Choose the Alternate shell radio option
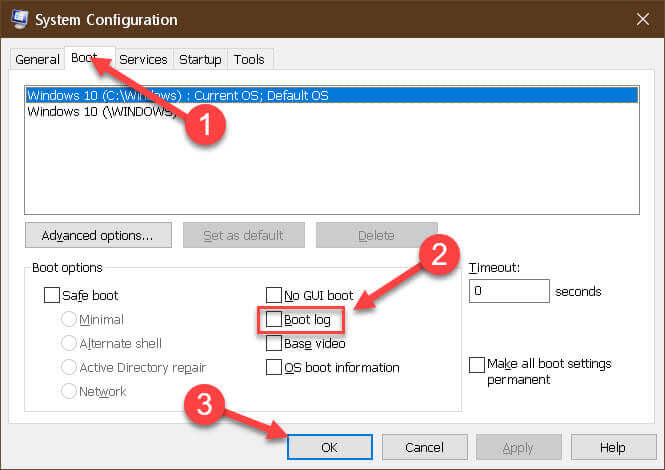This screenshot has height=470, width=665. click(69, 343)
